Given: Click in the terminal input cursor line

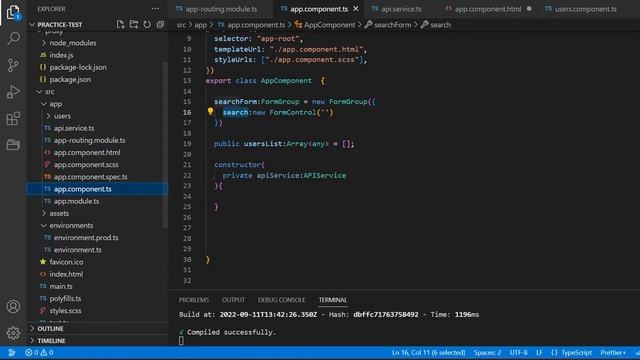Looking at the screenshot, I should tap(181, 341).
